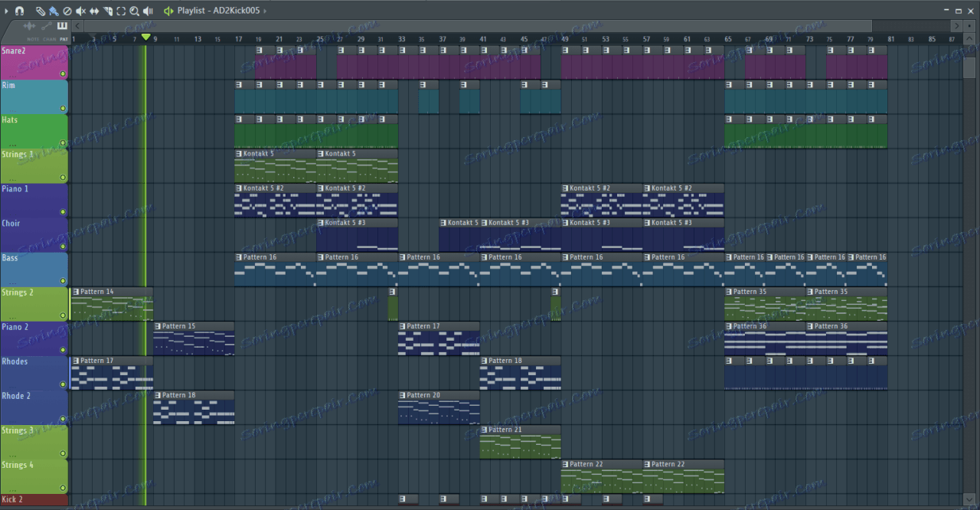
Task: Click the vertical scrollbar handle
Action: 970,67
